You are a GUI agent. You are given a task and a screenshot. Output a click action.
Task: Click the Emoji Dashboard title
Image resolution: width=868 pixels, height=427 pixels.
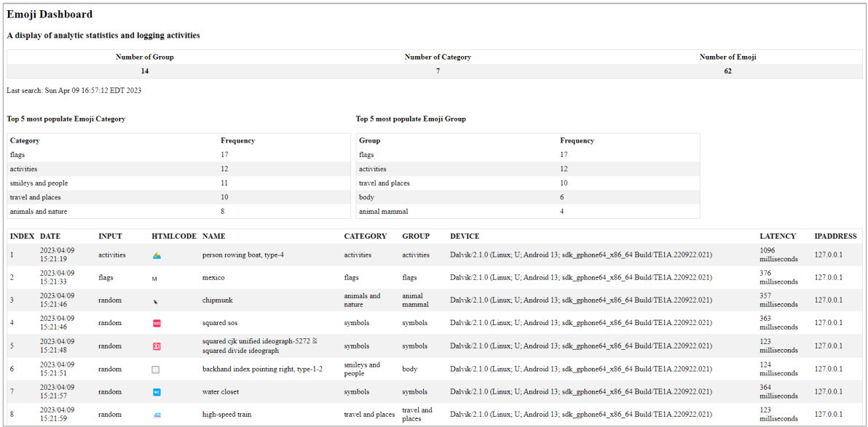click(x=50, y=14)
